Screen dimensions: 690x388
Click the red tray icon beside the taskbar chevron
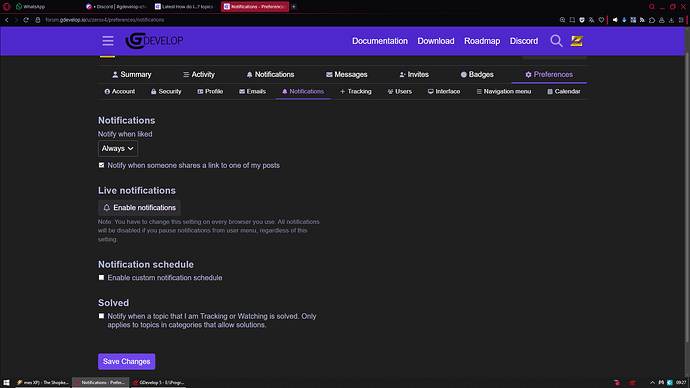click(632, 382)
